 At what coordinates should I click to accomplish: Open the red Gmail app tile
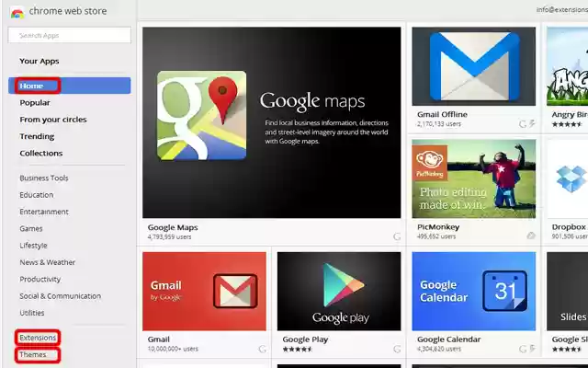pyautogui.click(x=204, y=292)
